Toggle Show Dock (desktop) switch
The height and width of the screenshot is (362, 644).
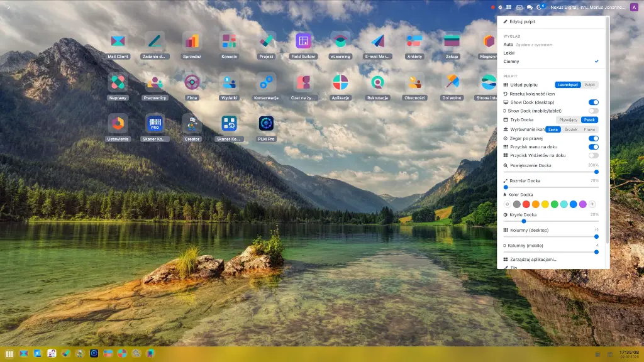594,102
